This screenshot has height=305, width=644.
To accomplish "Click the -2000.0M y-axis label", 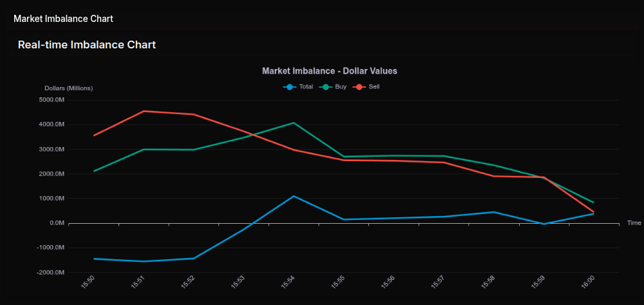I will pos(52,273).
